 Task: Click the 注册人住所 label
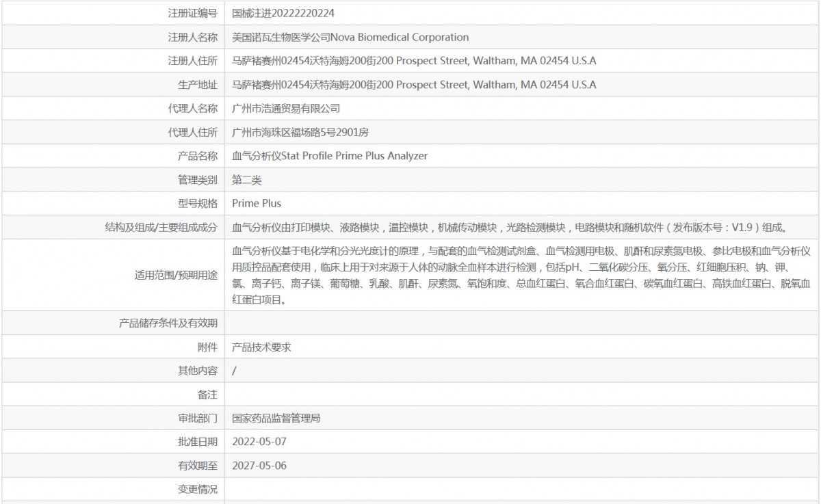coord(192,61)
